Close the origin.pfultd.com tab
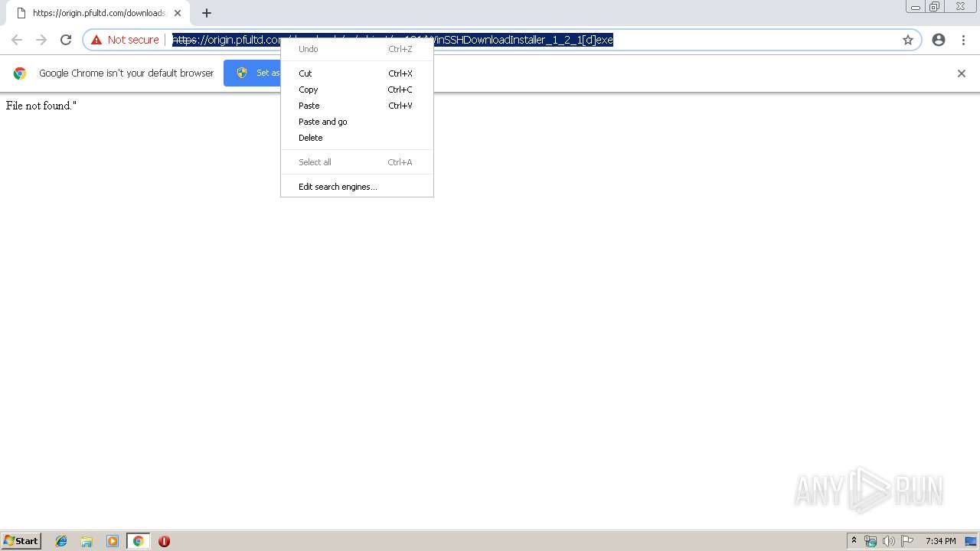The width and height of the screenshot is (980, 551). click(178, 13)
